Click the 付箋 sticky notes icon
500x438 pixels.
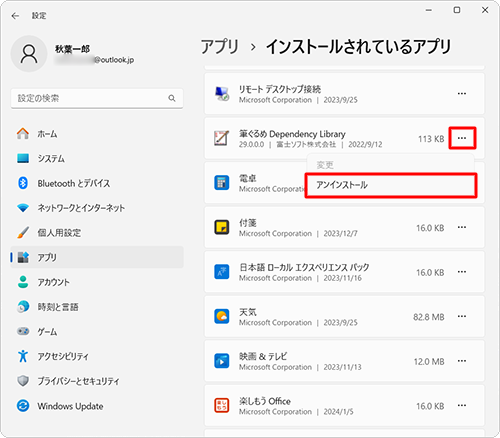221,227
